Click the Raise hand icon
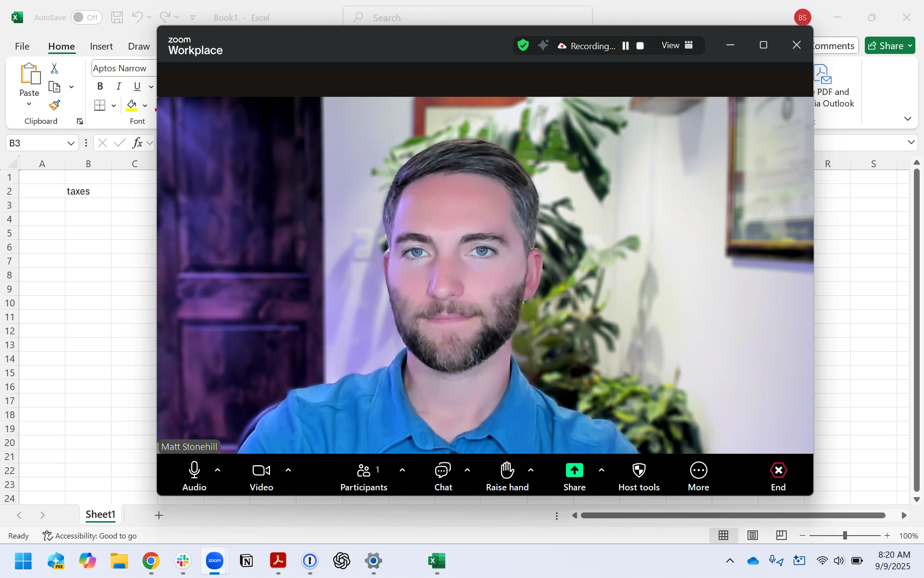 coord(507,470)
